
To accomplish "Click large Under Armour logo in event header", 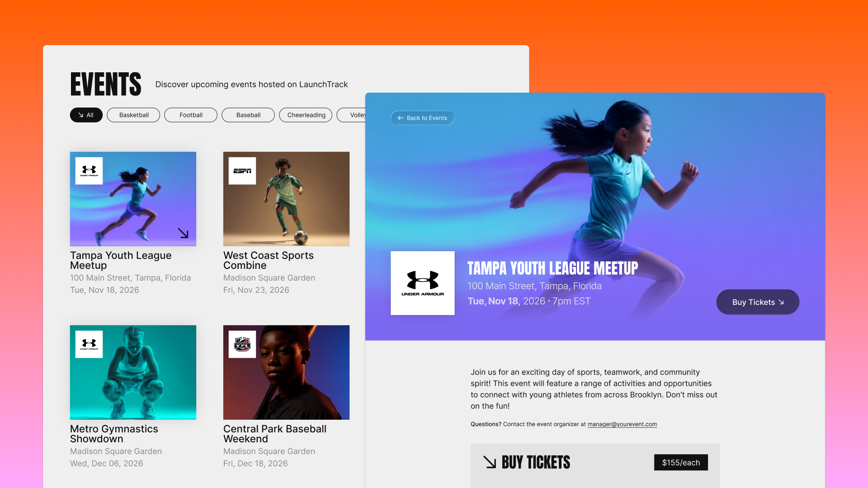I will [x=423, y=283].
